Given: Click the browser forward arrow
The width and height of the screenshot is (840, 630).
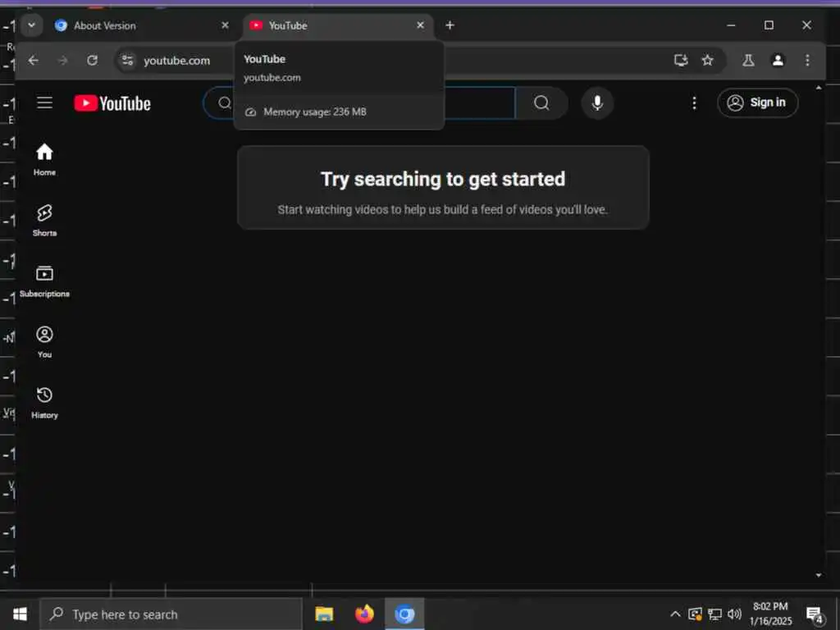Looking at the screenshot, I should pyautogui.click(x=63, y=61).
